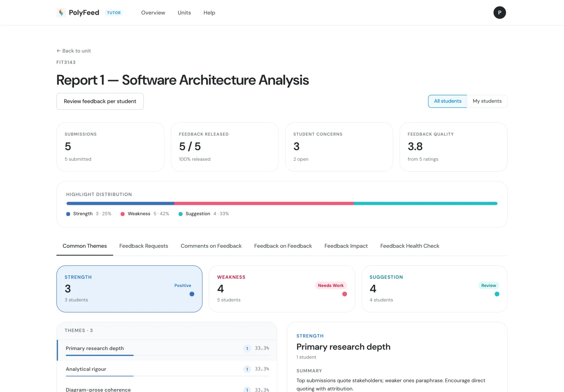Screen dimensions: 564x392
Task: Click '4 students' in Suggestion card
Action: tap(381, 300)
